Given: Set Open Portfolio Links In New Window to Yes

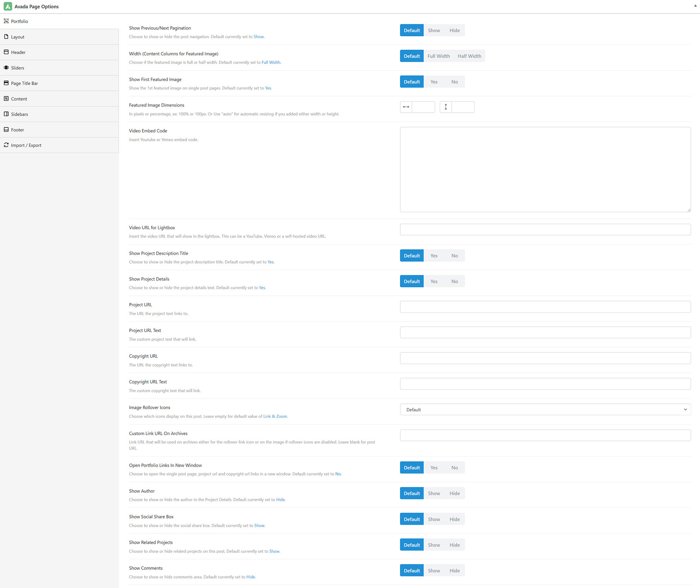Looking at the screenshot, I should click(434, 468).
